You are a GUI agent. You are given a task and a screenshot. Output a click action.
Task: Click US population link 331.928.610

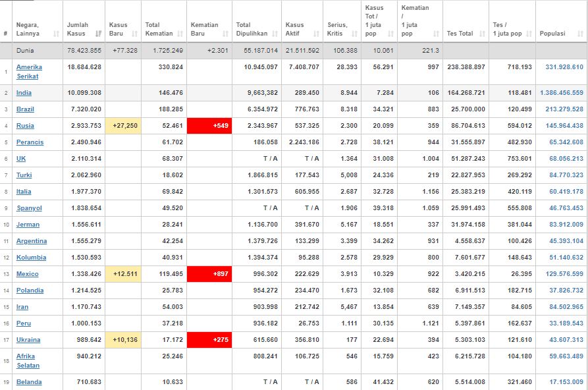tap(564, 67)
